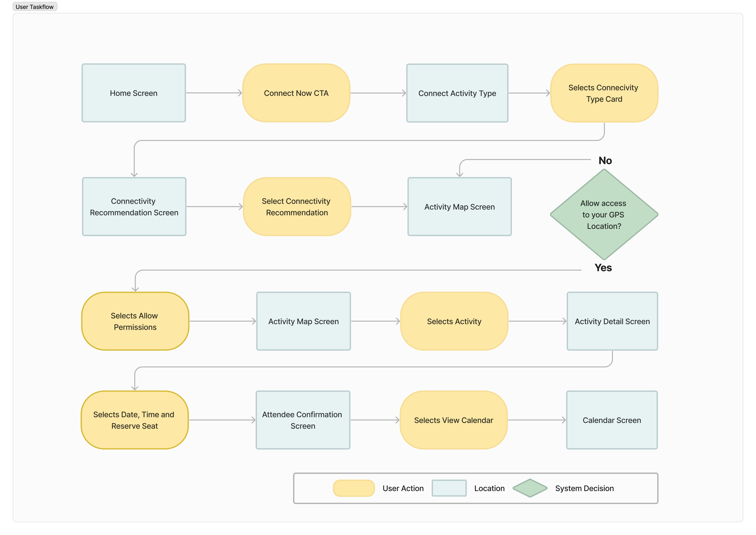Click the green System Decision legend diamond
The height and width of the screenshot is (535, 756).
(530, 488)
